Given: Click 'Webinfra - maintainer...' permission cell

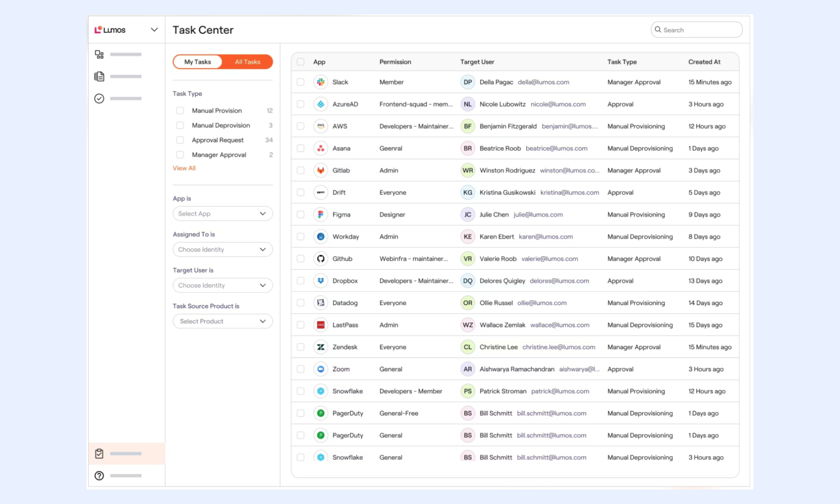Looking at the screenshot, I should tap(414, 259).
